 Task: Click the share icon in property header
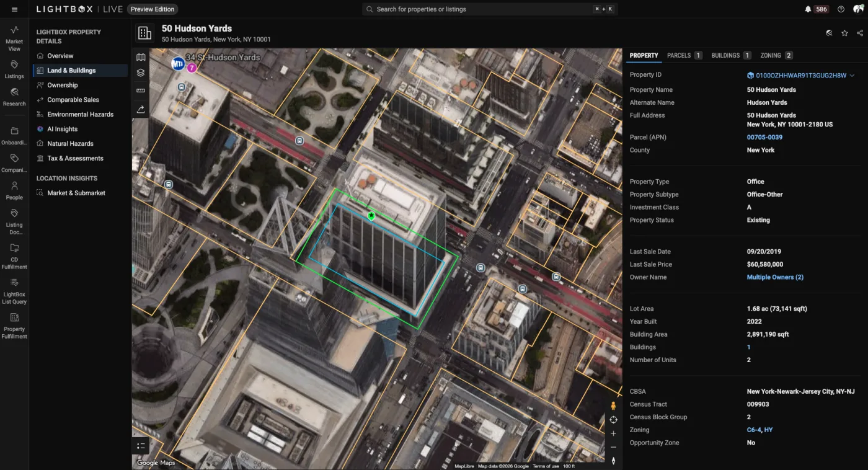click(859, 33)
